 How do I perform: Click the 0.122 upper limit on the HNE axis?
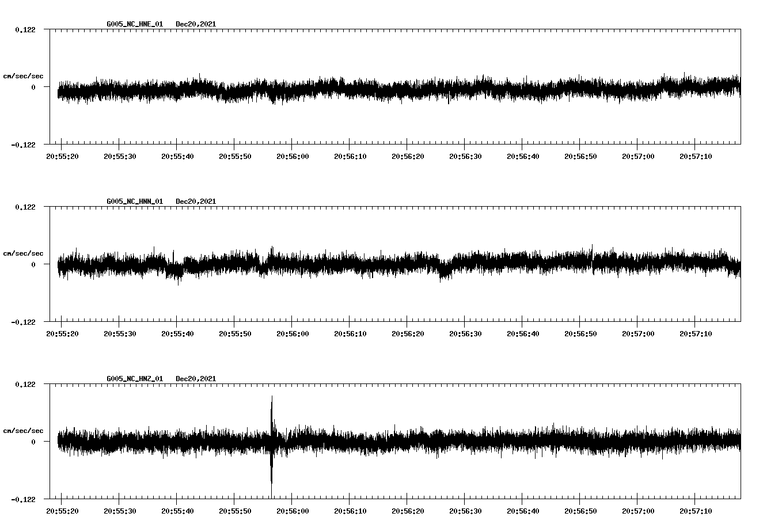point(25,30)
